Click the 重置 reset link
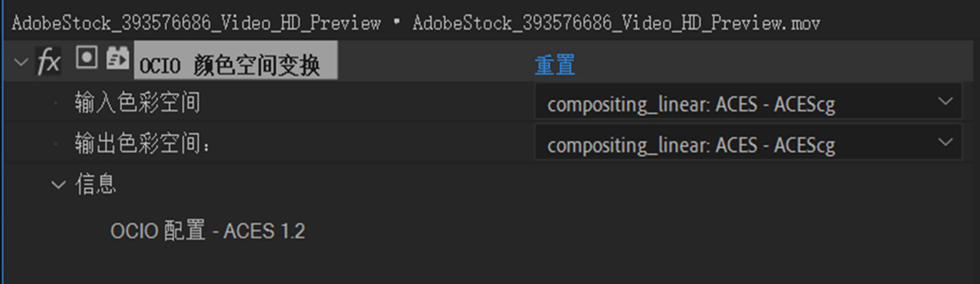 point(554,65)
